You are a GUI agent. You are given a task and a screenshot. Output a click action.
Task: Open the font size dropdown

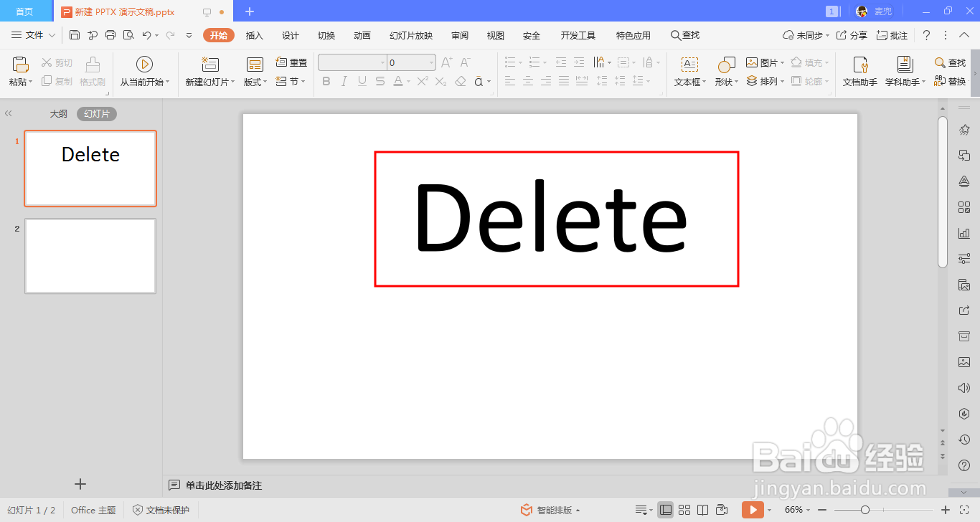pos(431,62)
